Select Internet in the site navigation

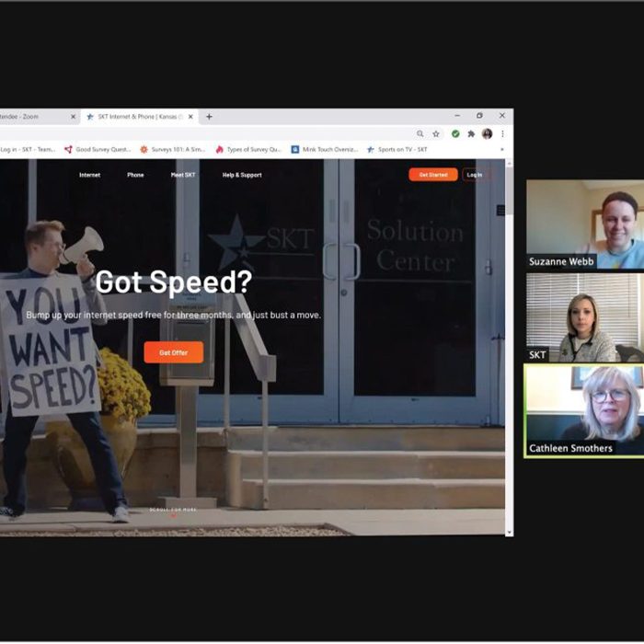(x=89, y=175)
